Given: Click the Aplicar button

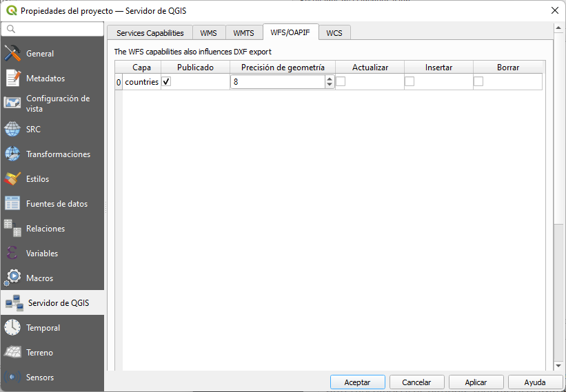Looking at the screenshot, I should pyautogui.click(x=476, y=382).
